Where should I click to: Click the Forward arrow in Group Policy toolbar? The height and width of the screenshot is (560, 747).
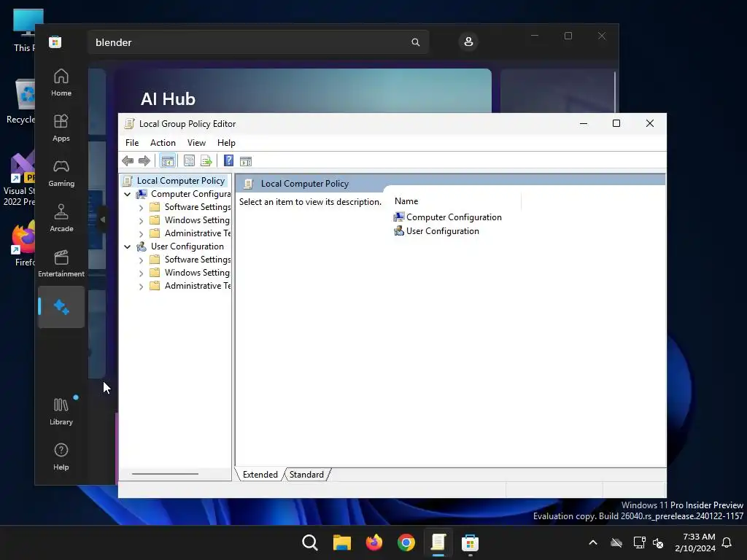[144, 161]
